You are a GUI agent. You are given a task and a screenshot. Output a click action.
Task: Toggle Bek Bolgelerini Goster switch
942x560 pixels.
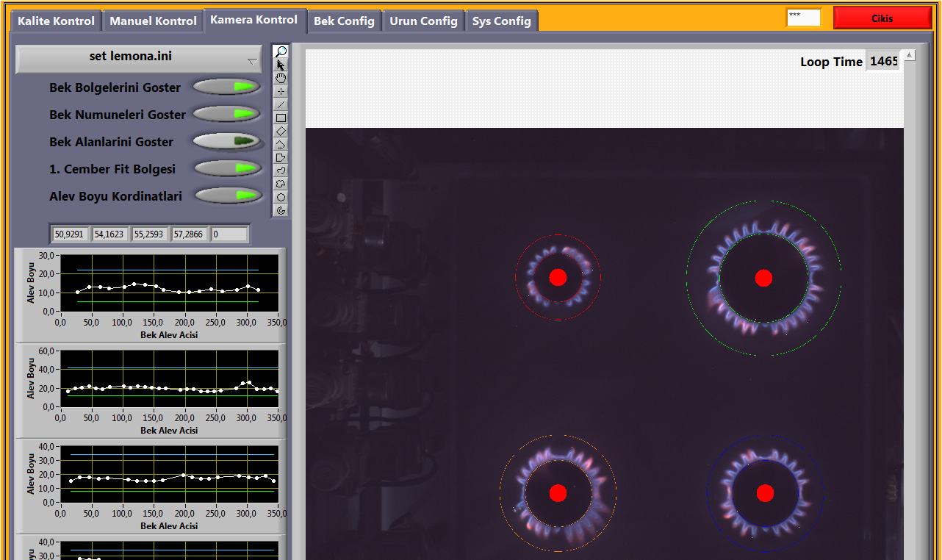(x=226, y=87)
